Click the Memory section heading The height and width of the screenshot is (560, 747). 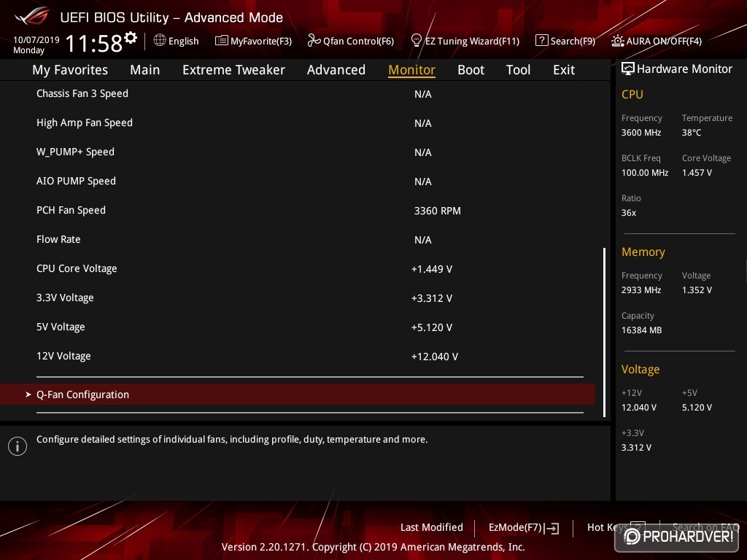point(643,252)
